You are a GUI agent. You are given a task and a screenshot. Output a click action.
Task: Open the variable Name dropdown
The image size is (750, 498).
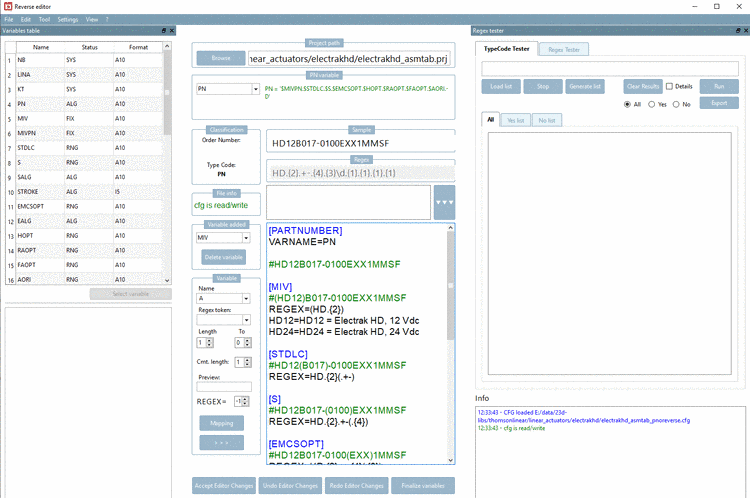246,298
